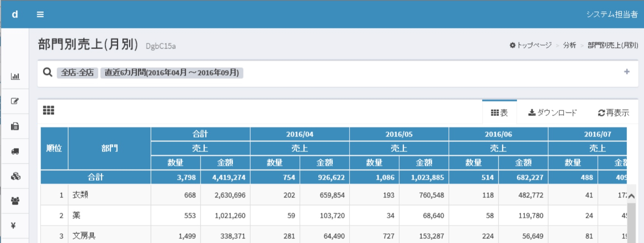Click the 2,630,696 amount cell
This screenshot has width=644, height=243.
(x=225, y=195)
